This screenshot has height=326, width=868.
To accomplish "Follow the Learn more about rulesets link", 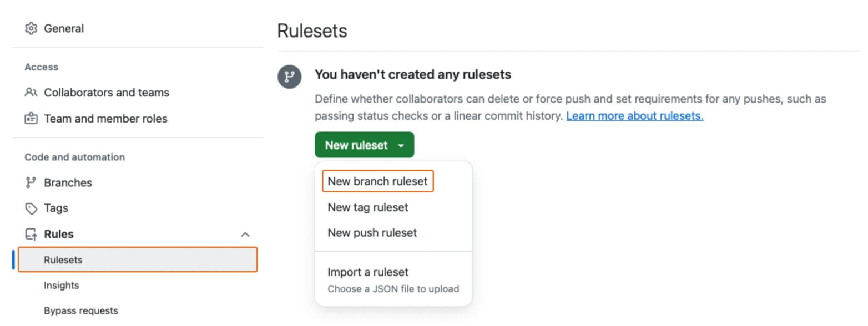I will (634, 116).
